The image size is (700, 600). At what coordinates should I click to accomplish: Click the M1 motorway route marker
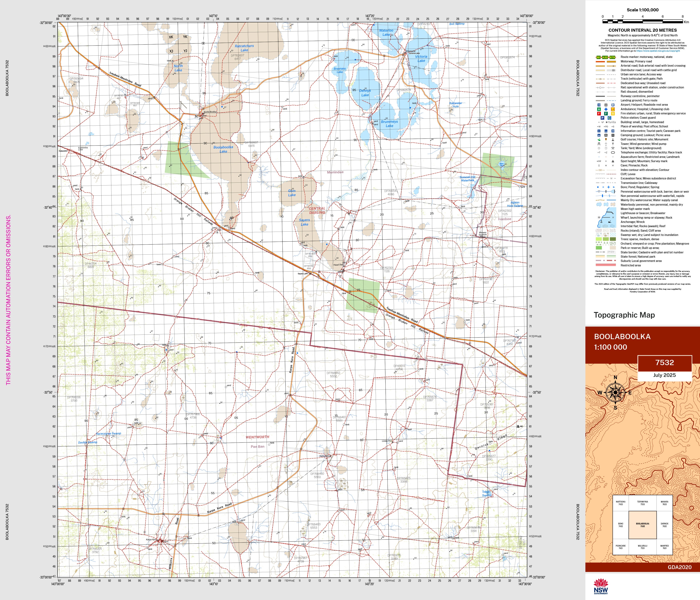pos(599,58)
